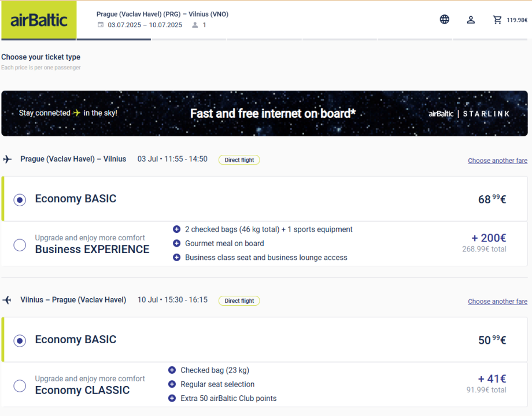Select Economy CLASSIC upgrade radio button

[x=20, y=386]
